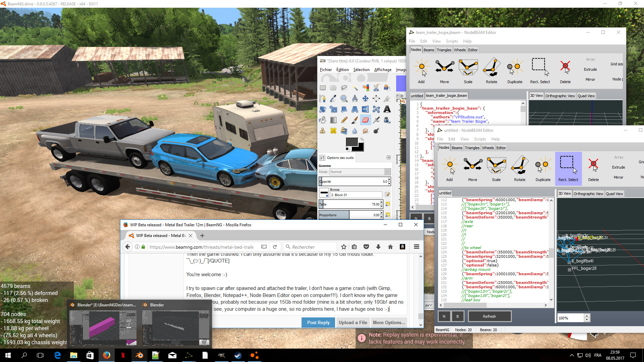The image size is (644, 362).
Task: Click Rotate tool in untitled NodeBEAM Editor
Action: point(520,169)
